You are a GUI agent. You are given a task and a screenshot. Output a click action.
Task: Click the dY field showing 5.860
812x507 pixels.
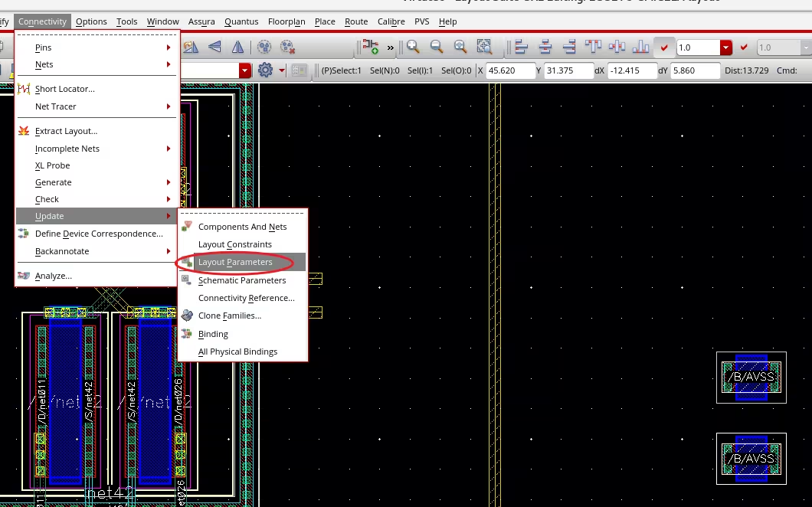695,70
